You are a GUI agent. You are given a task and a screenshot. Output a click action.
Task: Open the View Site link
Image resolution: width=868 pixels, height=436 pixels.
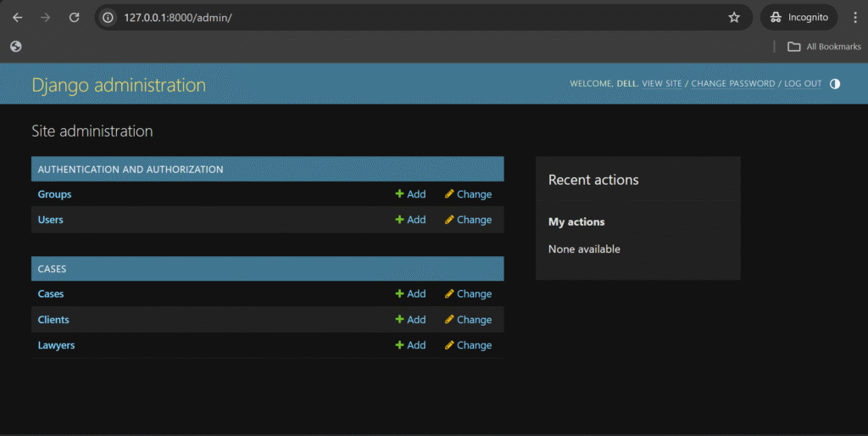[x=661, y=84]
